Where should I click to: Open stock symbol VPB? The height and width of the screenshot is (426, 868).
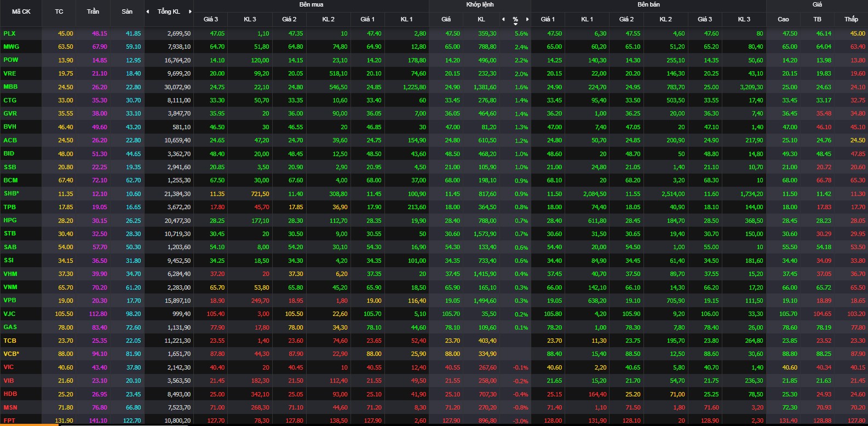pyautogui.click(x=10, y=300)
